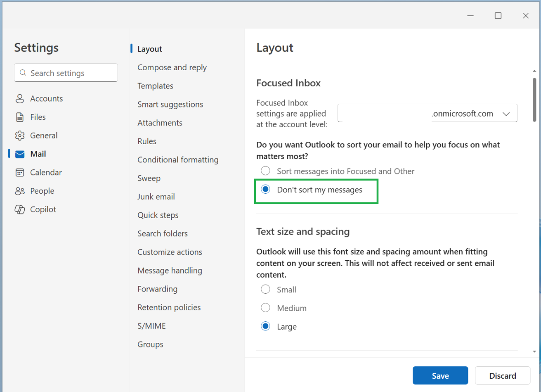Click the Save button
This screenshot has height=392, width=541.
[x=440, y=375]
